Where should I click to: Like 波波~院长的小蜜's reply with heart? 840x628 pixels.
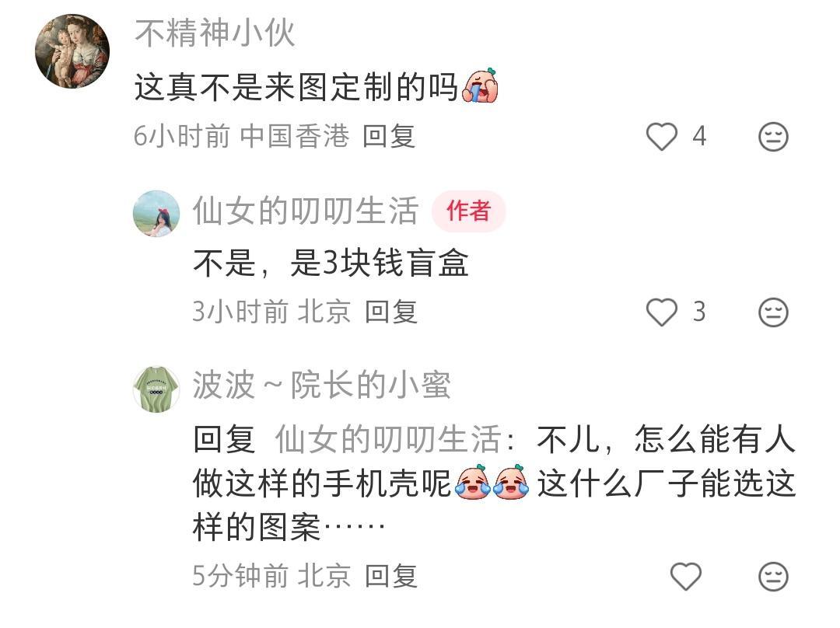[x=686, y=576]
